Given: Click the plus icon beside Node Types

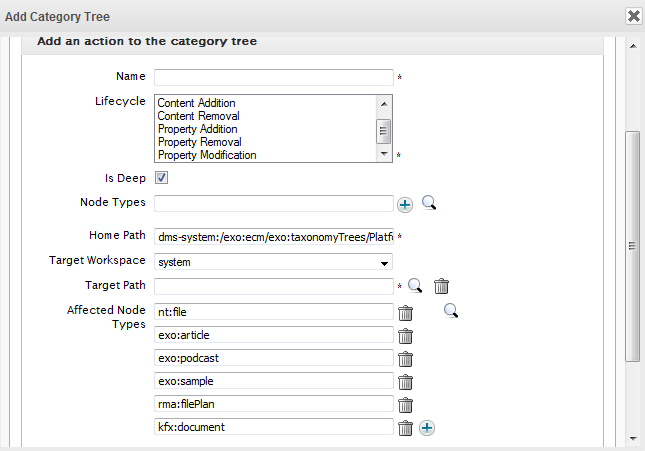Looking at the screenshot, I should click(x=405, y=204).
